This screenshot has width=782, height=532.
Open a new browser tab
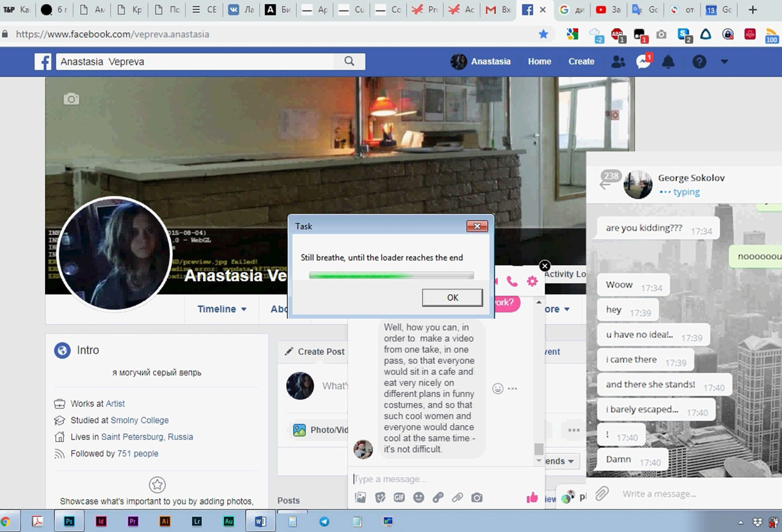coord(752,10)
